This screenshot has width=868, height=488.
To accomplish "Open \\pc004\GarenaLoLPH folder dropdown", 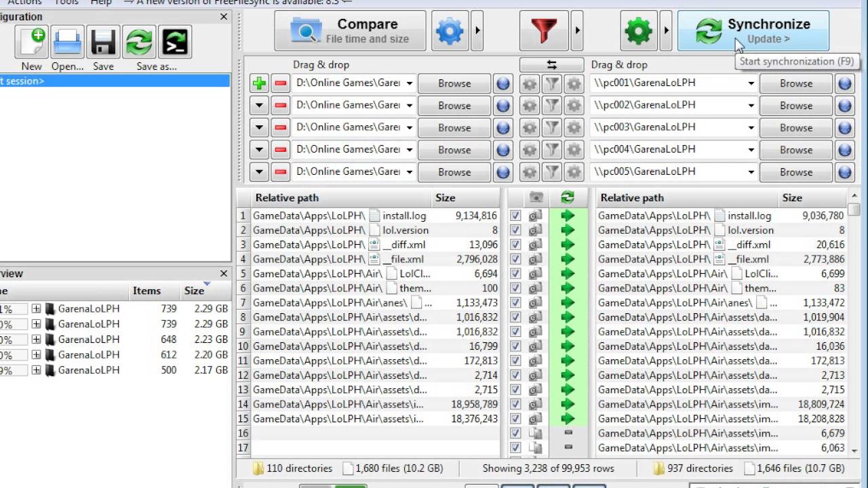I will pyautogui.click(x=751, y=150).
